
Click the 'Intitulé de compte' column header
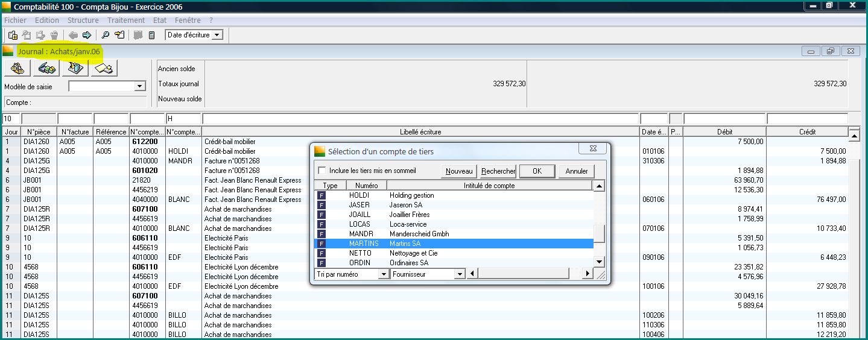point(489,186)
